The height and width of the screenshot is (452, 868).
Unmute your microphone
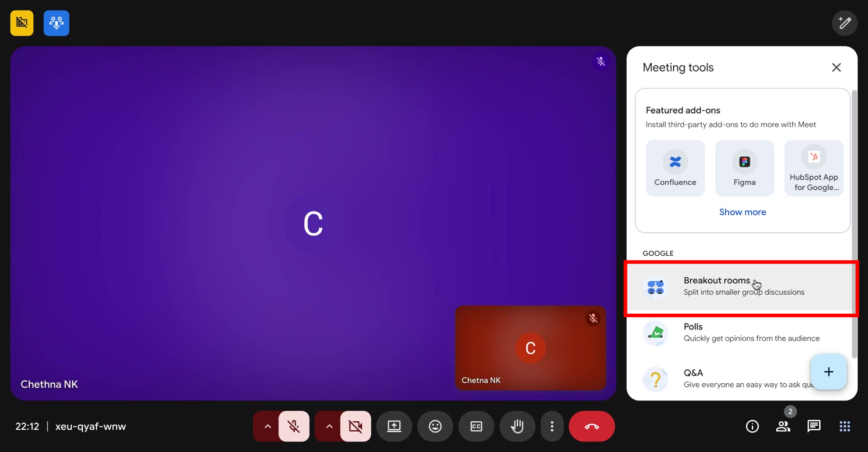(x=294, y=426)
